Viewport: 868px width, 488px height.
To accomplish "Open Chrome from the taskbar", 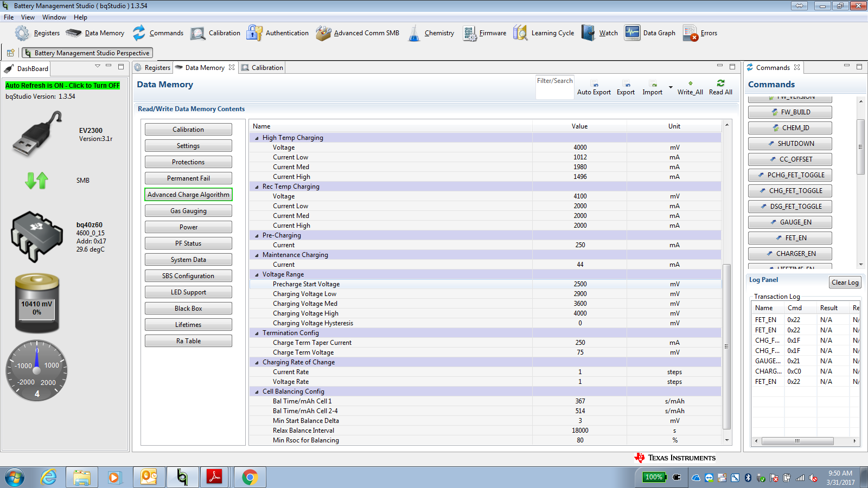I will coord(250,477).
